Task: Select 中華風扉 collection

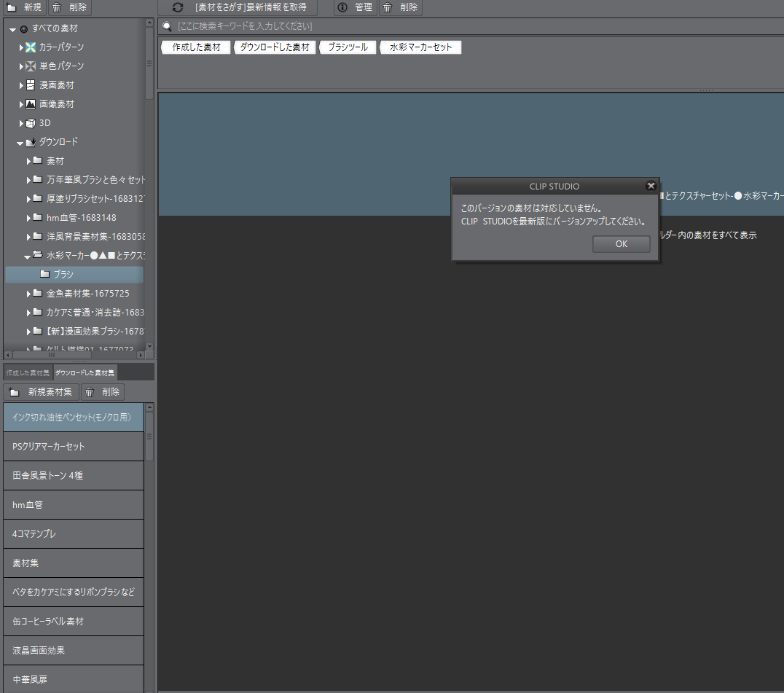Action: coord(74,679)
